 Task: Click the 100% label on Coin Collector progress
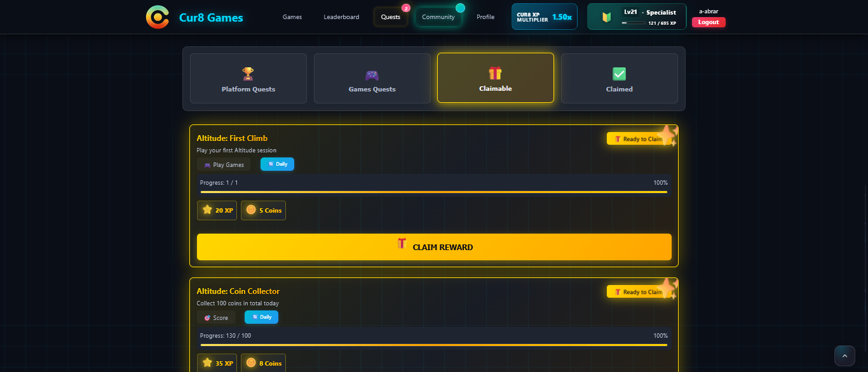[660, 336]
